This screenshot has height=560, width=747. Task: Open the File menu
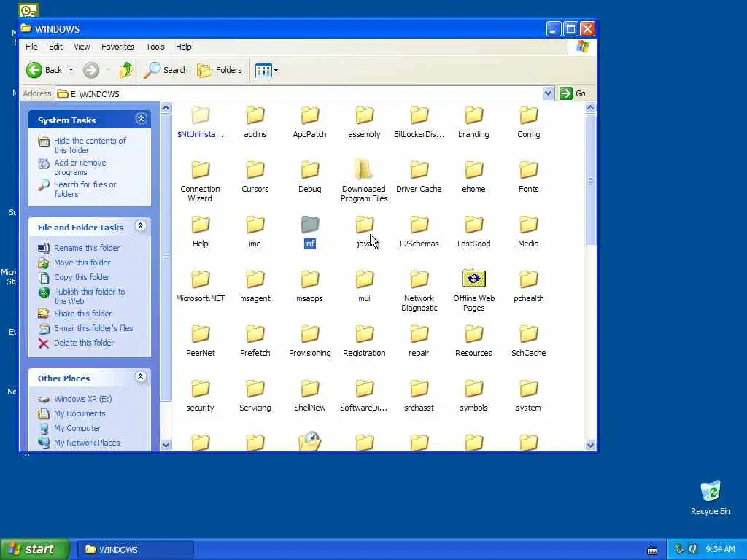pyautogui.click(x=31, y=47)
